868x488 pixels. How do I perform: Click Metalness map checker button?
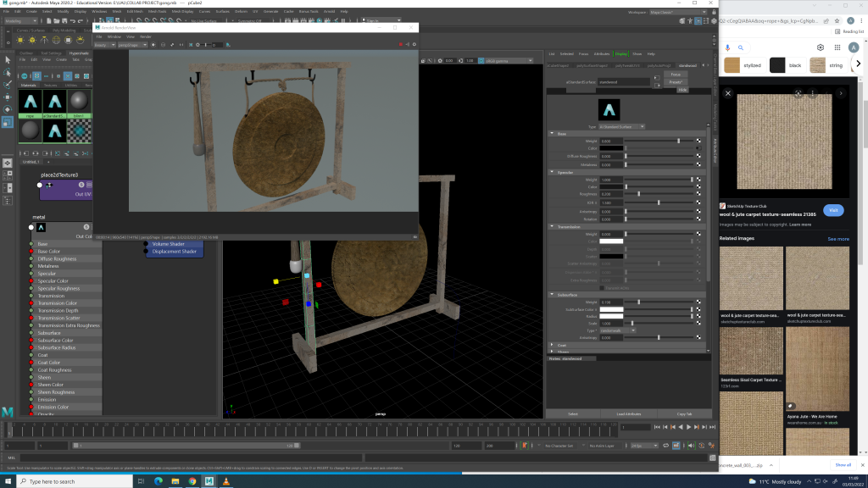click(x=698, y=164)
